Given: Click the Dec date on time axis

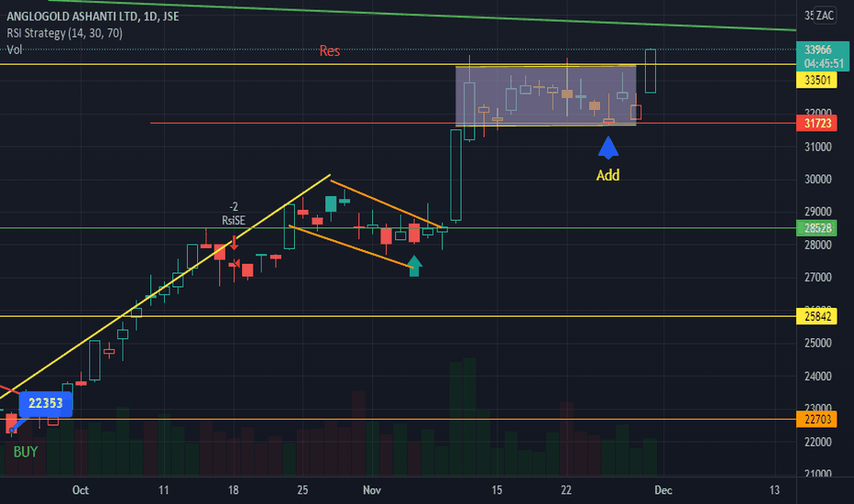Looking at the screenshot, I should pos(662,490).
